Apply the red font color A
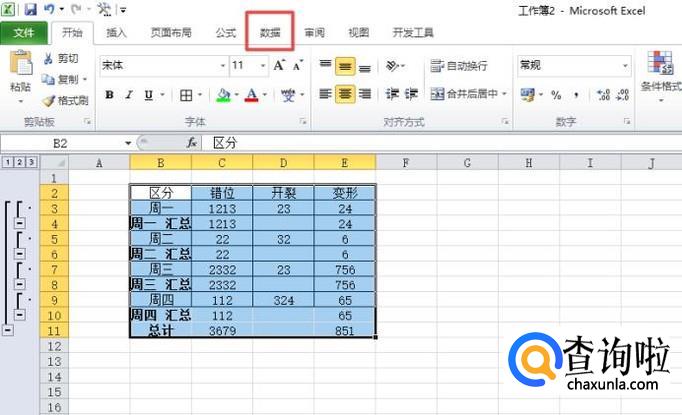 click(x=251, y=95)
